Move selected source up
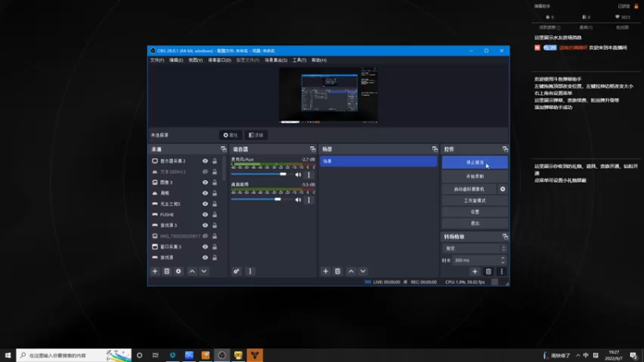Image resolution: width=644 pixels, height=362 pixels. 192,271
